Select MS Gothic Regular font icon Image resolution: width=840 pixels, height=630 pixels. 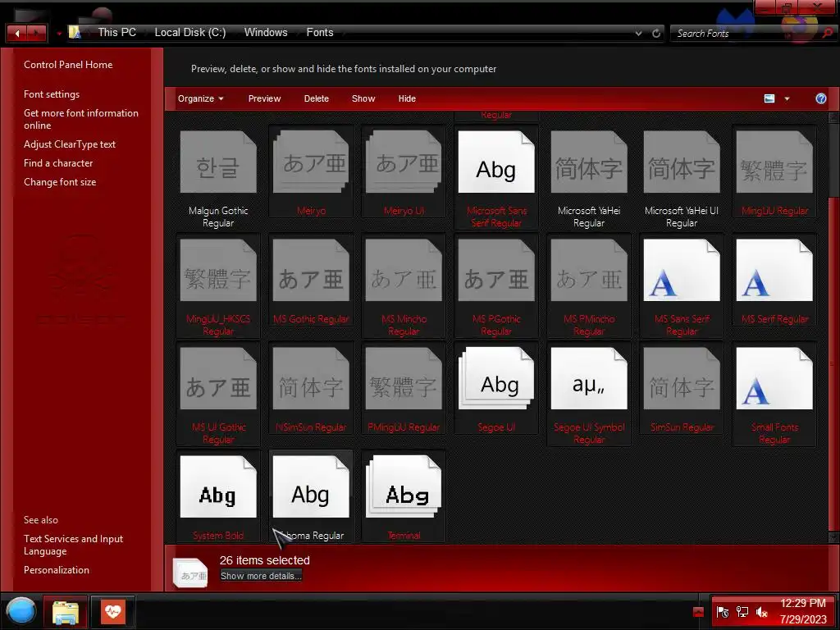[x=311, y=271]
